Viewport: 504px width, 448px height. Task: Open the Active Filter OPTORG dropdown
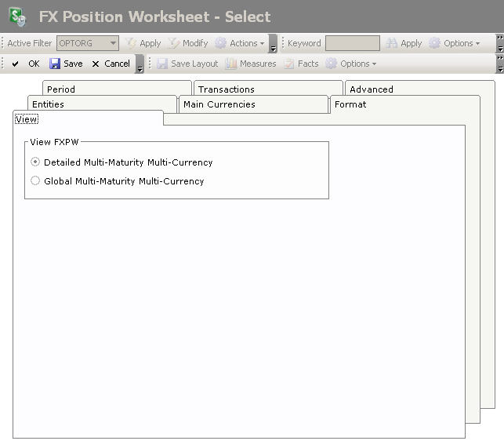pyautogui.click(x=113, y=43)
